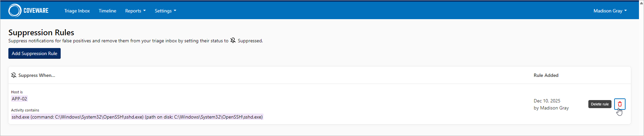Screen dimensions: 644x136
Task: Click the Suppression Rules page heading
Action: [x=41, y=33]
